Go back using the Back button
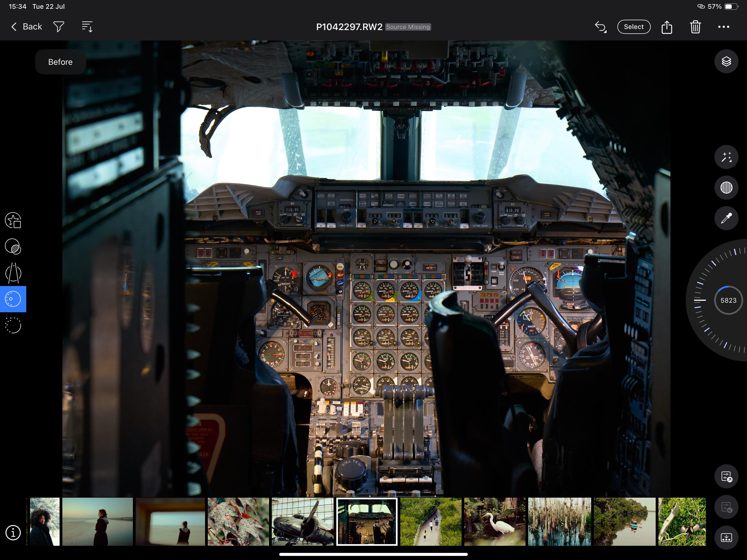This screenshot has height=560, width=747. pyautogui.click(x=26, y=27)
